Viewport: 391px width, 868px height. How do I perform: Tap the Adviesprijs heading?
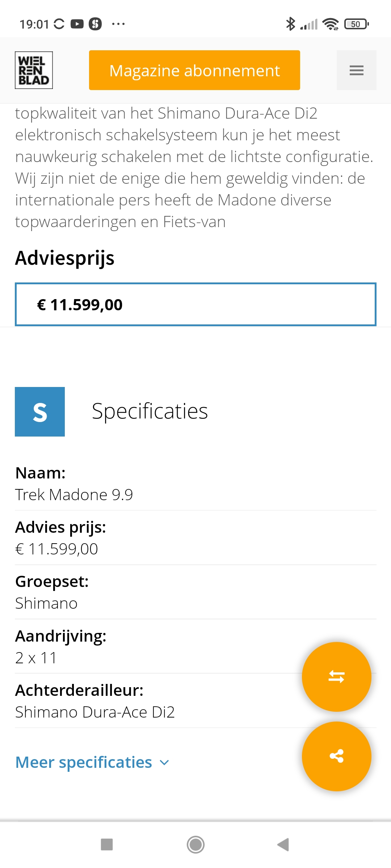(65, 258)
